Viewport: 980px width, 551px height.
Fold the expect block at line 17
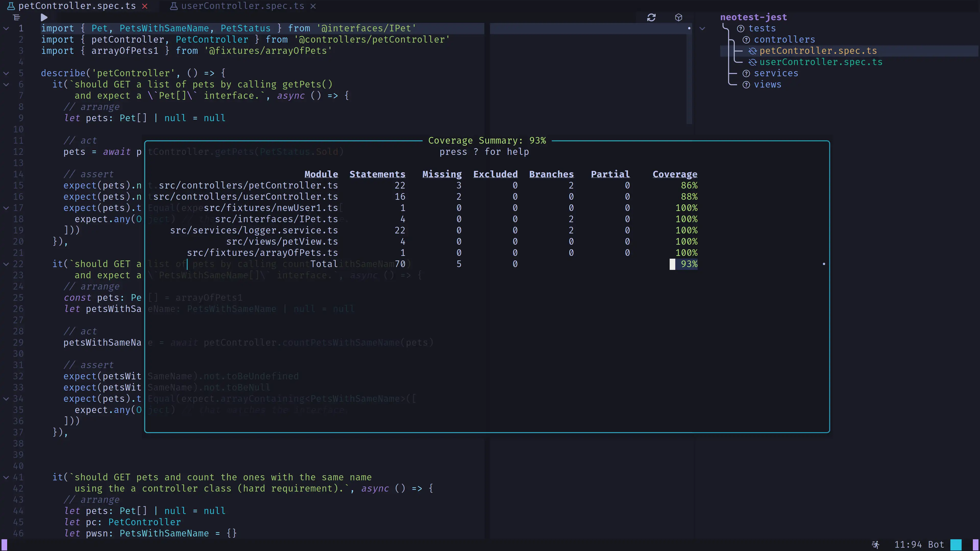(x=6, y=208)
